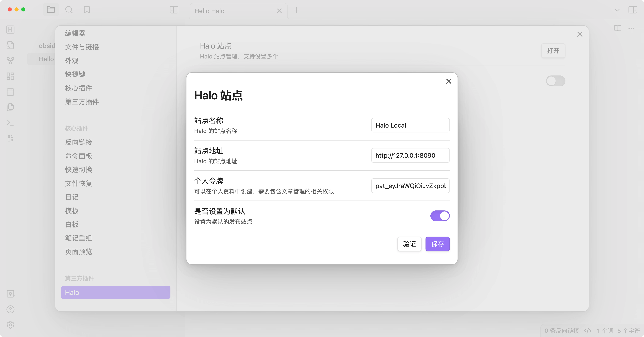Open the canvas grid ribbon icon
Screen dimensions: 644x337
pos(10,76)
